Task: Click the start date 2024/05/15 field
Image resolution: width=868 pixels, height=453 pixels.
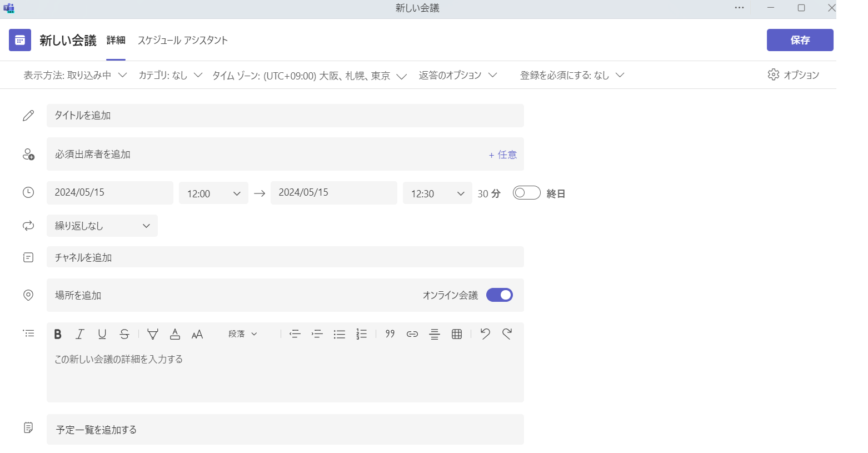Action: [x=110, y=192]
